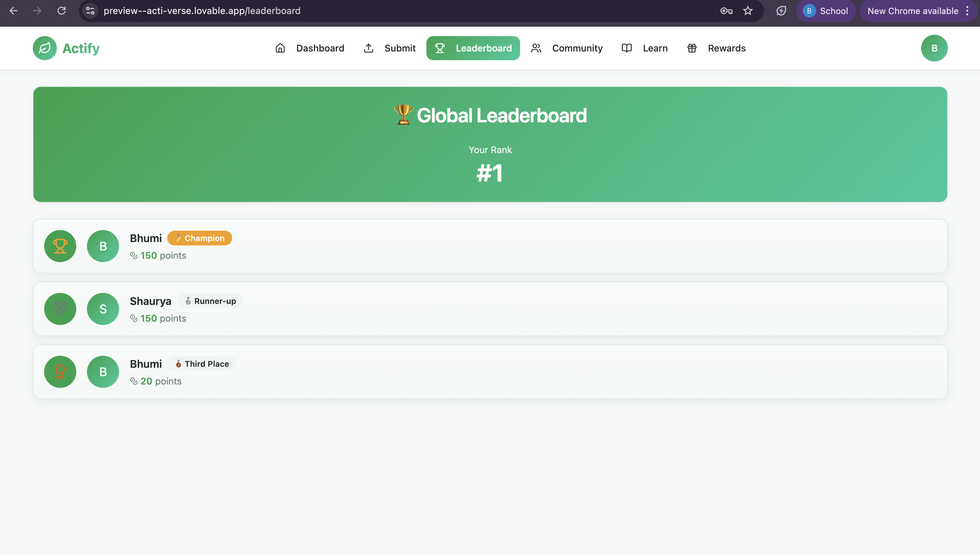Click the Community people icon
Screen dimensions: 980x555
(x=536, y=48)
